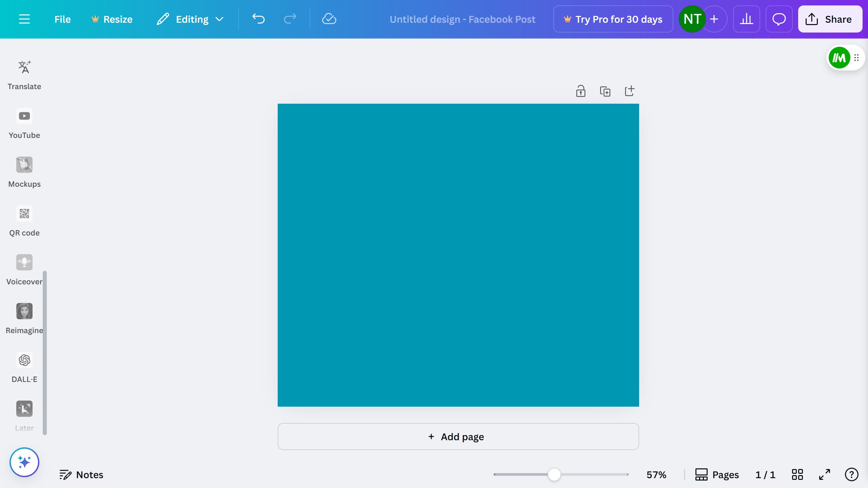Select the Mockups tool
The width and height of the screenshot is (868, 488).
[x=24, y=172]
